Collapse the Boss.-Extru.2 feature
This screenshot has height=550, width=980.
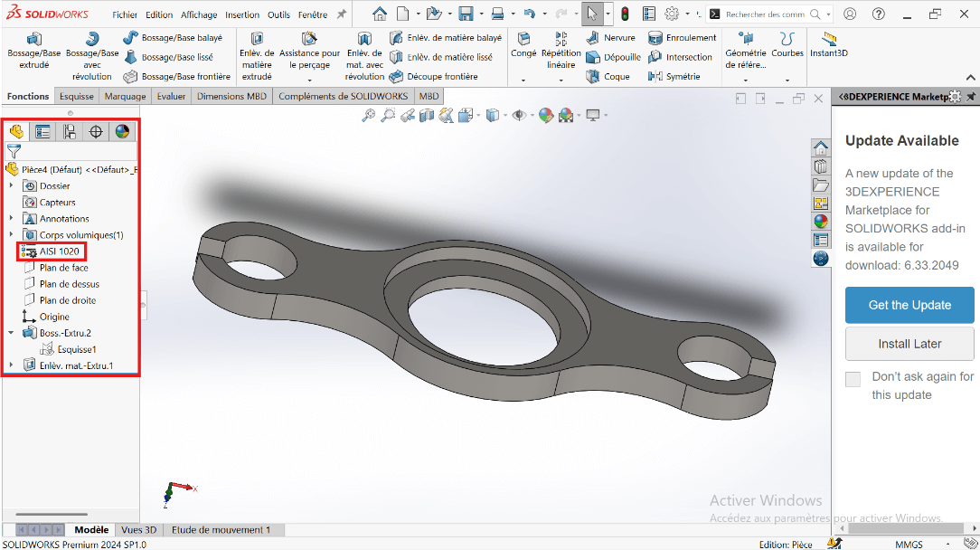[11, 333]
